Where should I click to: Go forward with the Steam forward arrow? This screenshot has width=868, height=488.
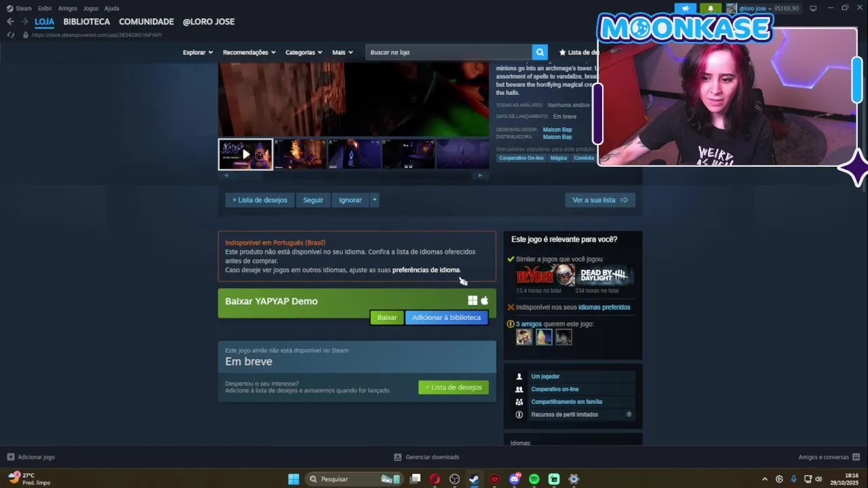24,22
